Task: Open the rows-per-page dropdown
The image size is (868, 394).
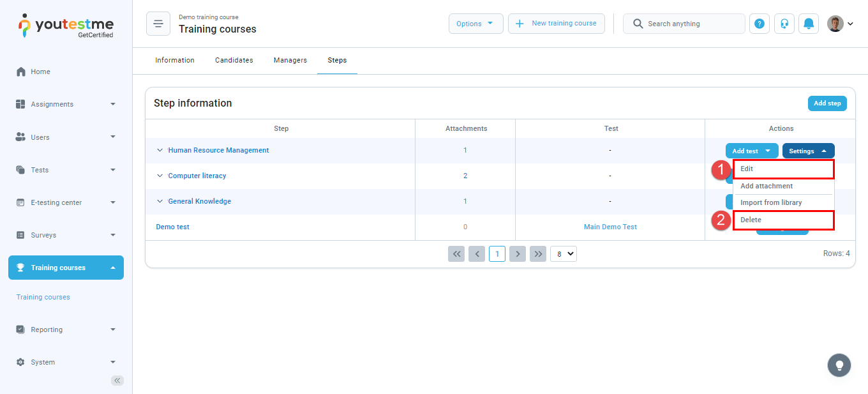Action: click(564, 254)
